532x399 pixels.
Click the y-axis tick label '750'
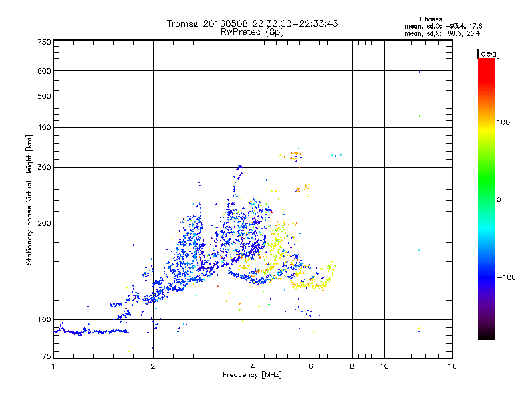tap(44, 42)
